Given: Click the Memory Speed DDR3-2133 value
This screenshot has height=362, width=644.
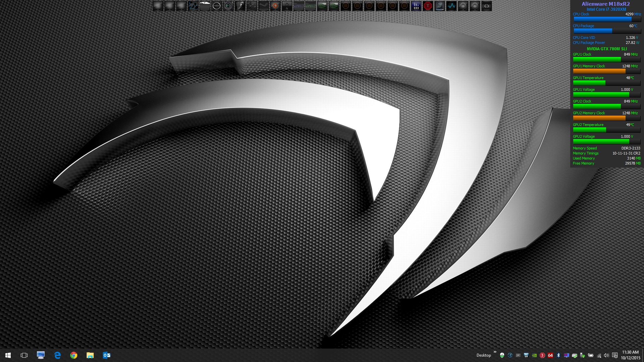Looking at the screenshot, I should [x=631, y=148].
